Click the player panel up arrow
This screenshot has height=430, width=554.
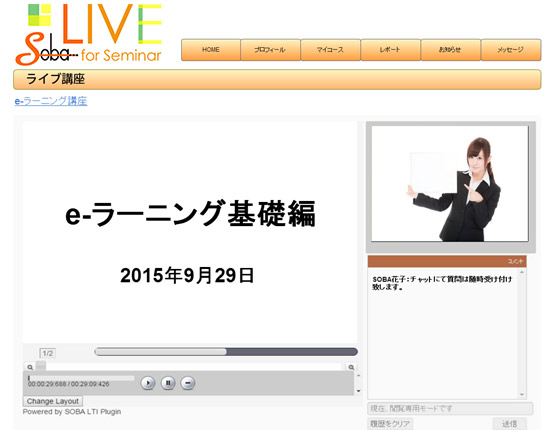pos(359,376)
